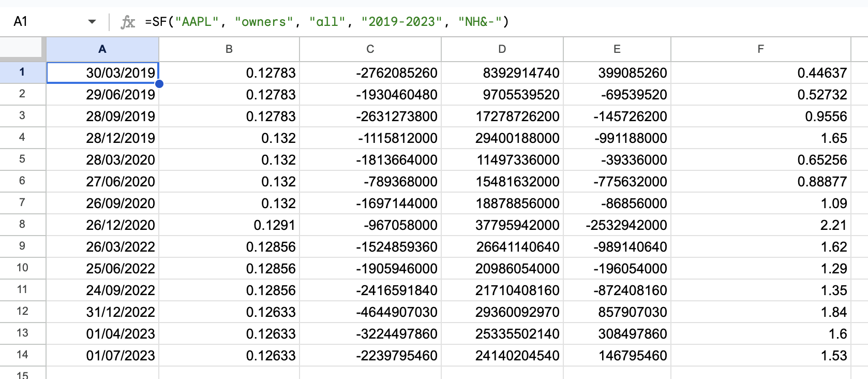Click cell with date 01/04/2023
This screenshot has width=868, height=379.
[102, 333]
